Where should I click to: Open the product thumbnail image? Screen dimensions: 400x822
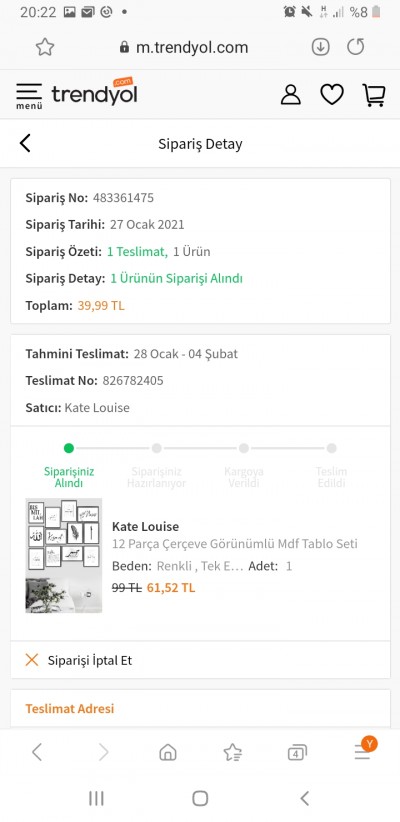pos(63,556)
